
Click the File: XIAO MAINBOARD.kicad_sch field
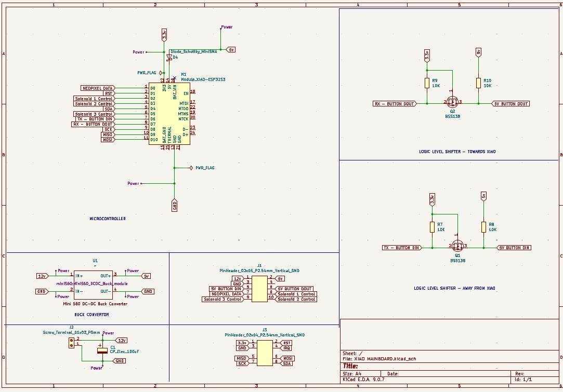[x=379, y=359]
